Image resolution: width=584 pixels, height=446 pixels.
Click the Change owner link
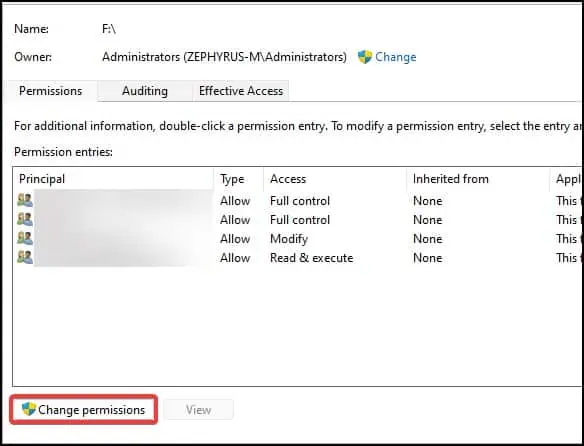coord(396,57)
